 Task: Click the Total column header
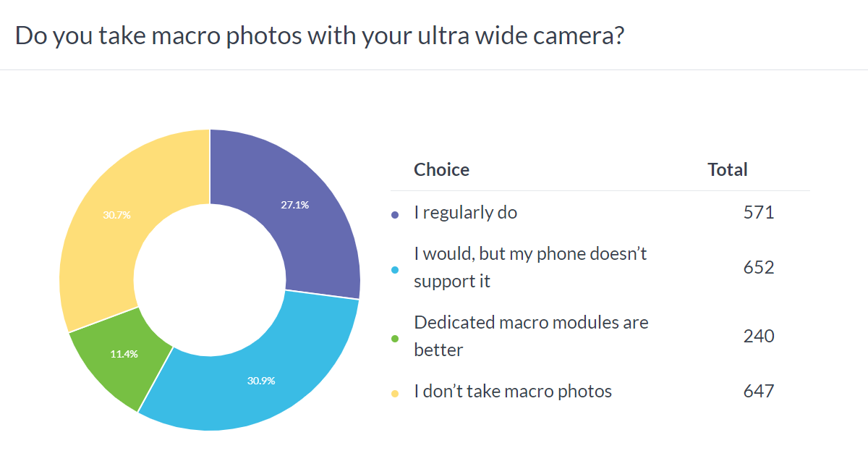pos(727,169)
